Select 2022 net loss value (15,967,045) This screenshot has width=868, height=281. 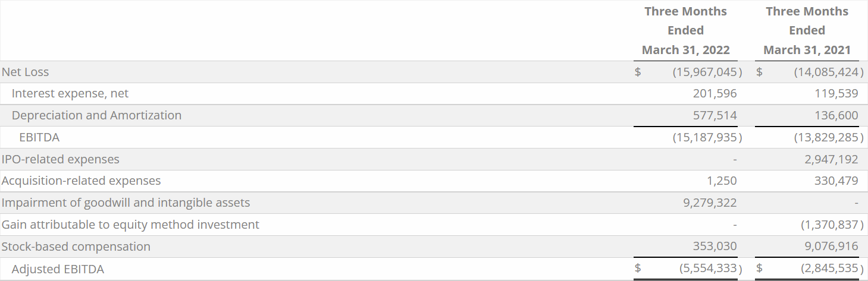[707, 72]
